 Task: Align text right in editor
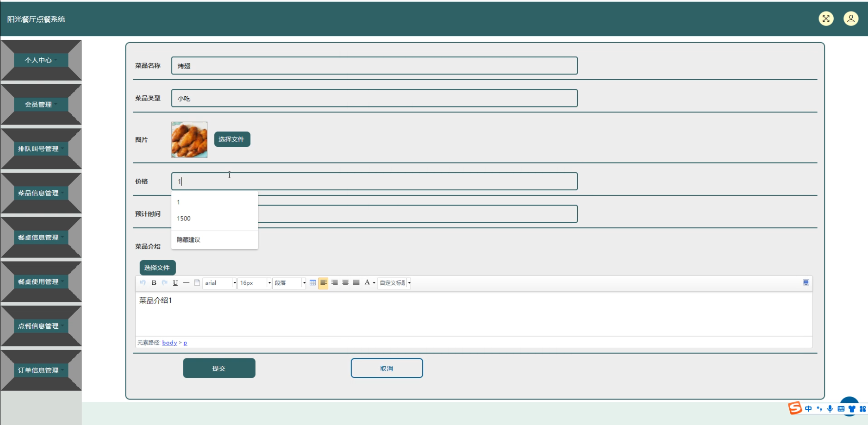coord(334,282)
